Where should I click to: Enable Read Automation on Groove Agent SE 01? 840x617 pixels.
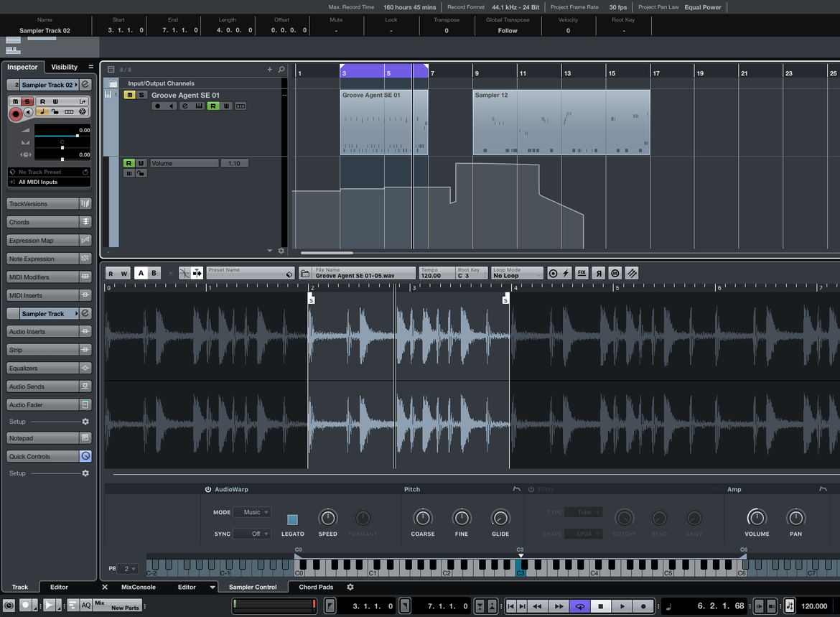pos(213,106)
